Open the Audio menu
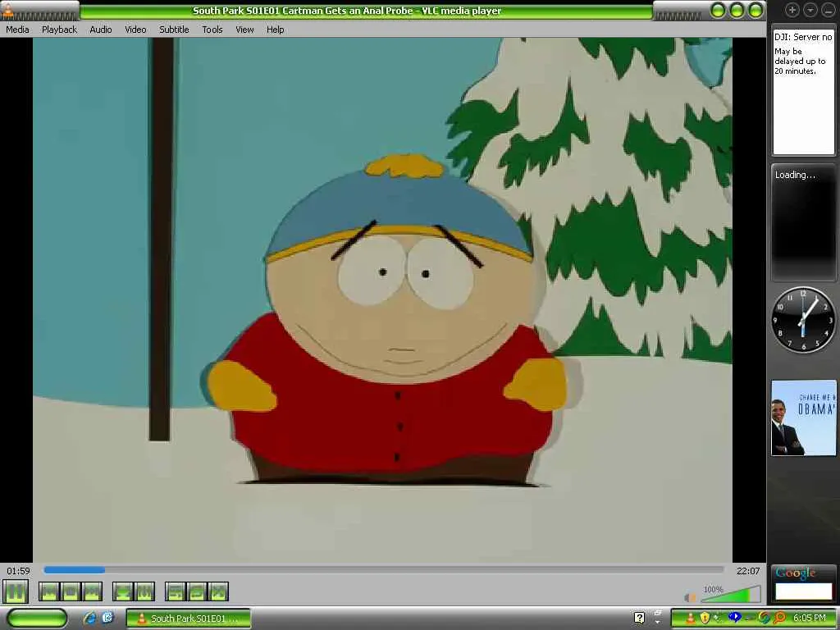This screenshot has width=840, height=630. 101,30
